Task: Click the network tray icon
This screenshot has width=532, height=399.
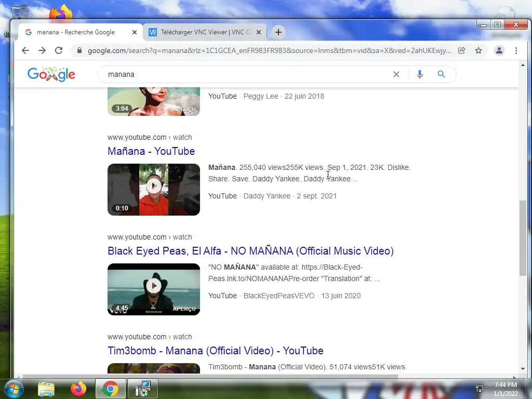Action: [x=480, y=389]
